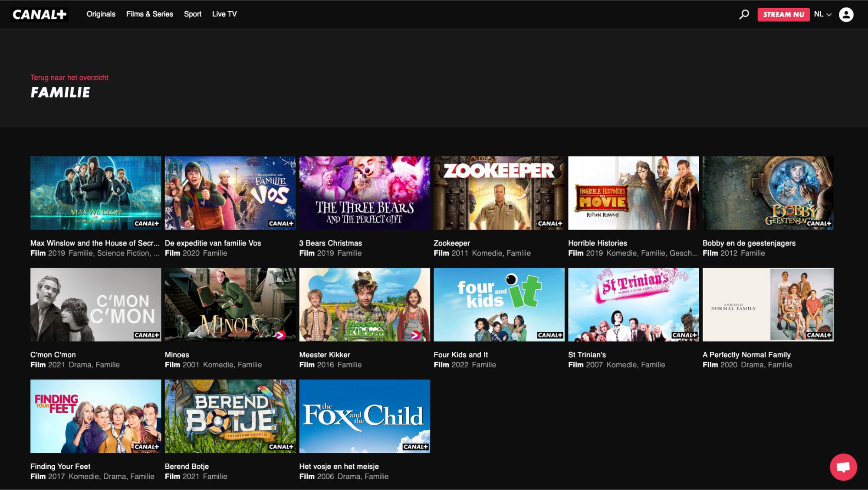Open the Sport menu
The width and height of the screenshot is (868, 490).
[x=193, y=14]
